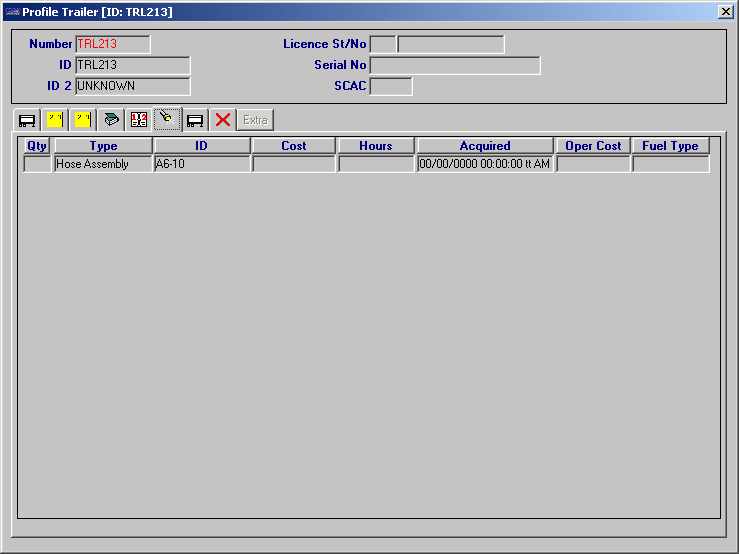Open the red numbered counter tab icon
Image resolution: width=739 pixels, height=554 pixels.
[x=139, y=120]
